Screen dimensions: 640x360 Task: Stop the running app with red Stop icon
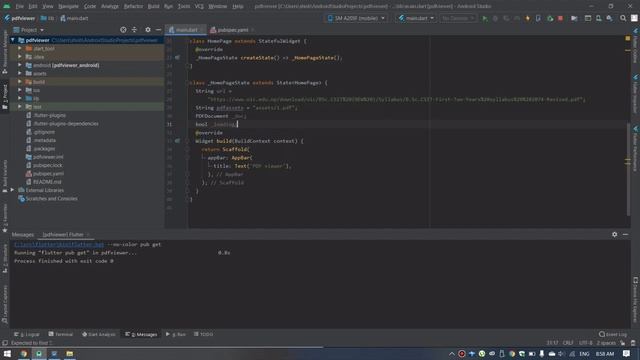(560, 18)
